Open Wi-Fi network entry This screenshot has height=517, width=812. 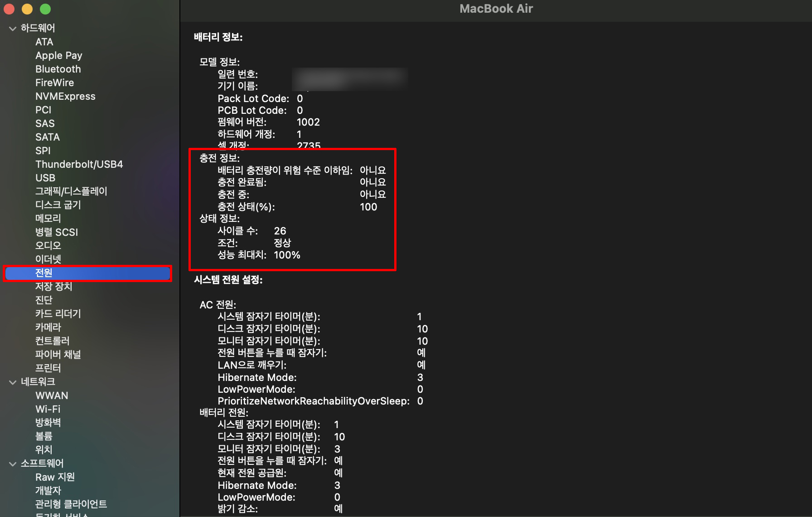click(x=48, y=409)
